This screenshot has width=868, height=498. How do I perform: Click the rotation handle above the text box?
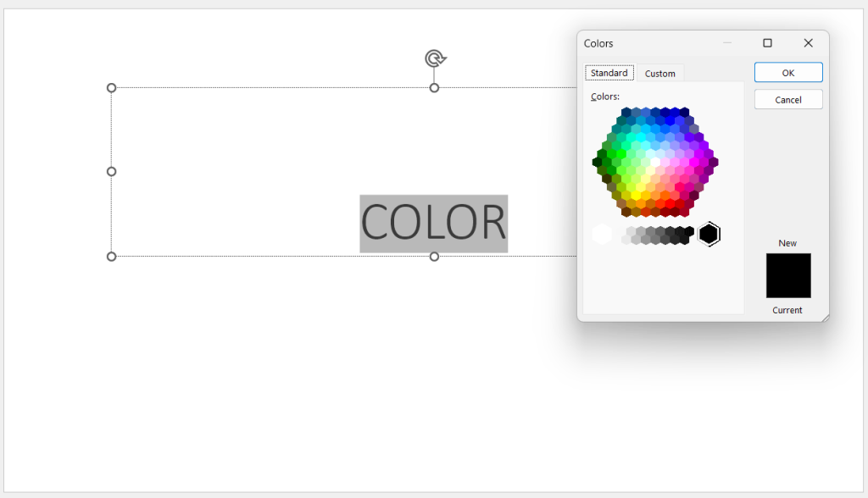tap(434, 58)
